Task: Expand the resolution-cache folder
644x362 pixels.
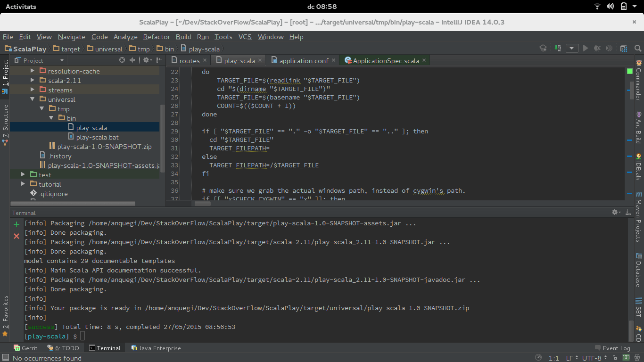Action: pos(33,71)
